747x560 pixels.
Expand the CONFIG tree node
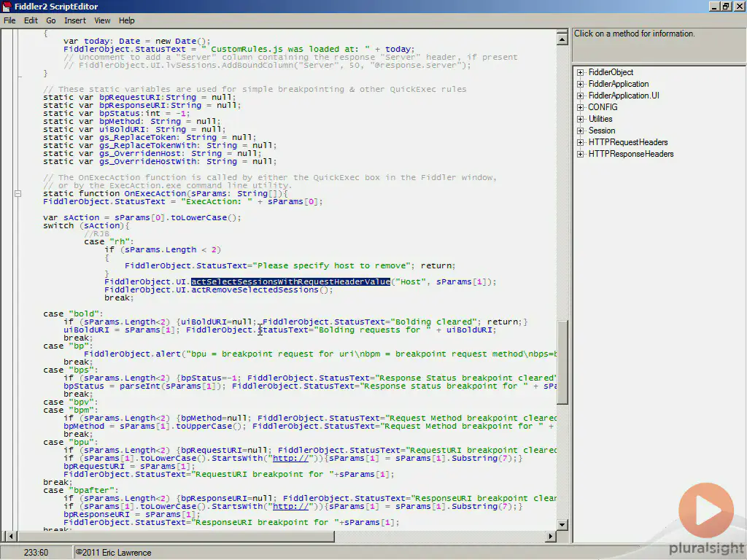580,107
